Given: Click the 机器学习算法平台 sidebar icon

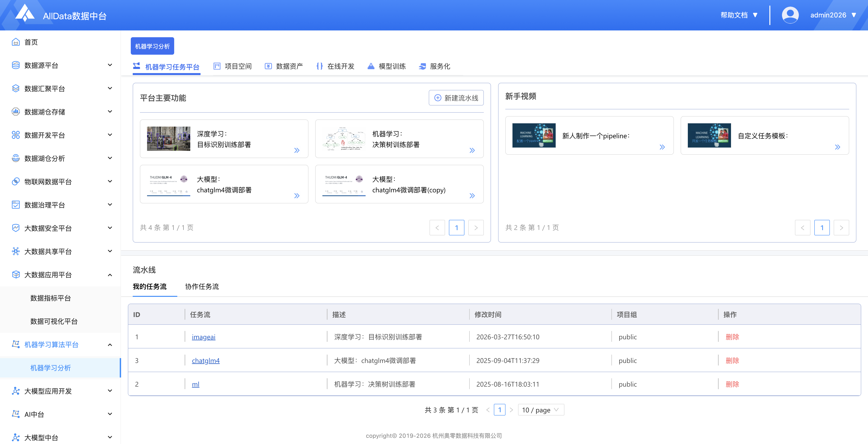Looking at the screenshot, I should point(15,344).
